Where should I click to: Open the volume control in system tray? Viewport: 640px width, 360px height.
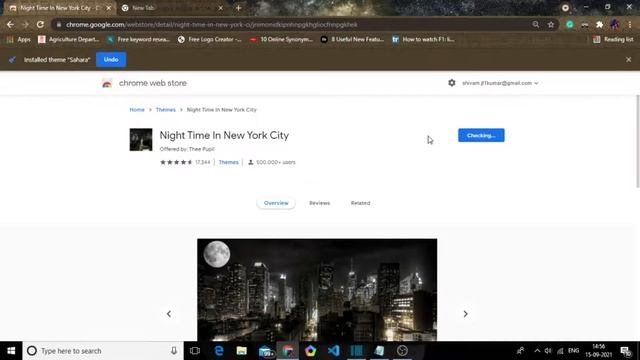pyautogui.click(x=548, y=351)
